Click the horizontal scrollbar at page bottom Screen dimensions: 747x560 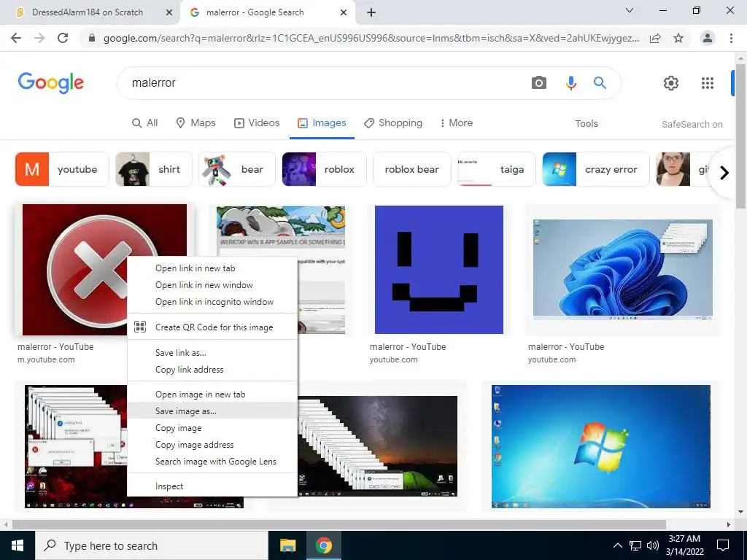[338, 524]
